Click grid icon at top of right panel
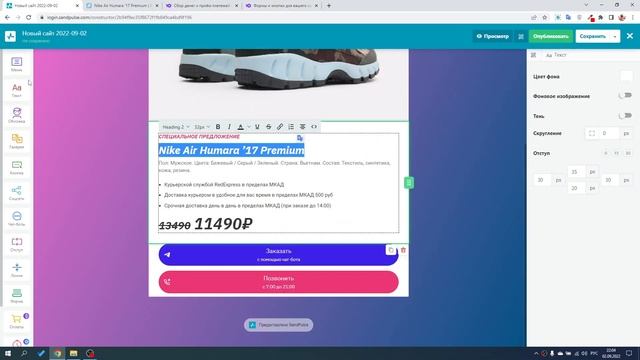 click(533, 55)
